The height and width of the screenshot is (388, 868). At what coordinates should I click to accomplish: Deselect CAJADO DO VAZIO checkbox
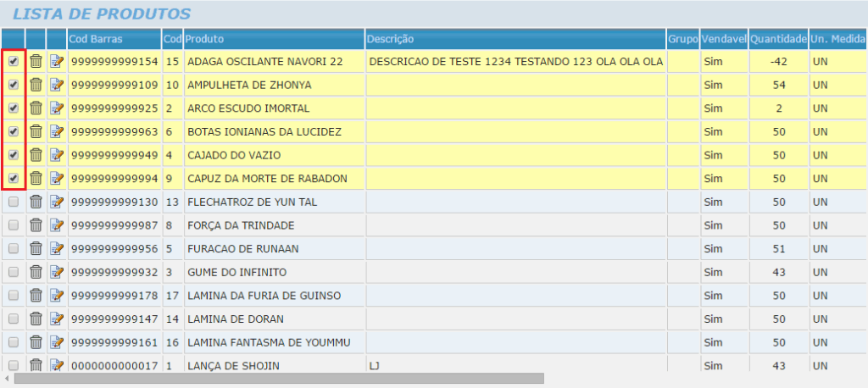point(14,155)
